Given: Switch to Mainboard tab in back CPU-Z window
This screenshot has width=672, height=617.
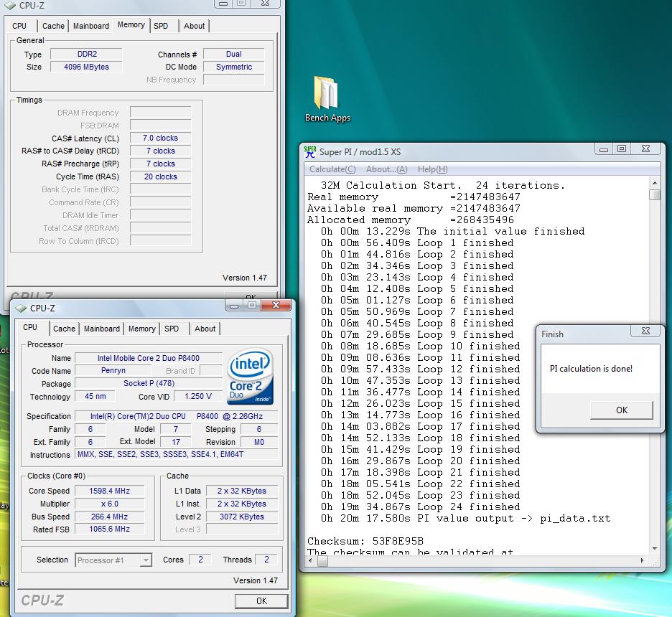Looking at the screenshot, I should [91, 26].
